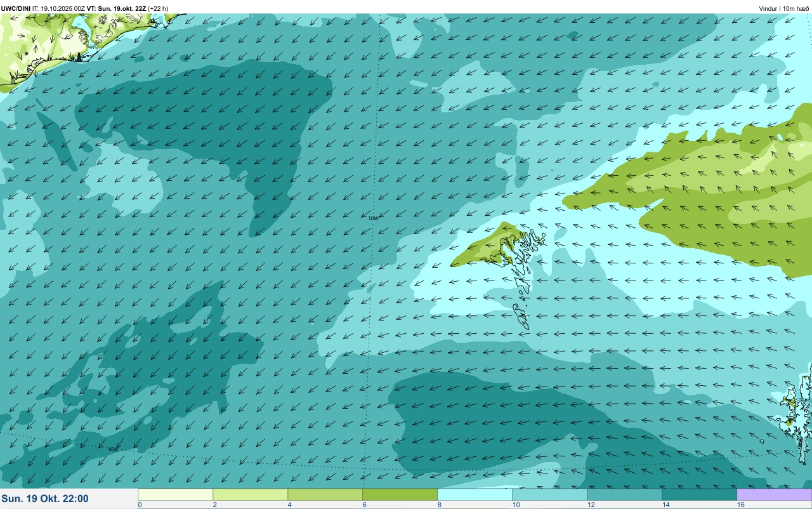Click the 'Sun. 19 Okt. 22:00' timestamp label
This screenshot has height=509, width=812.
[45, 499]
